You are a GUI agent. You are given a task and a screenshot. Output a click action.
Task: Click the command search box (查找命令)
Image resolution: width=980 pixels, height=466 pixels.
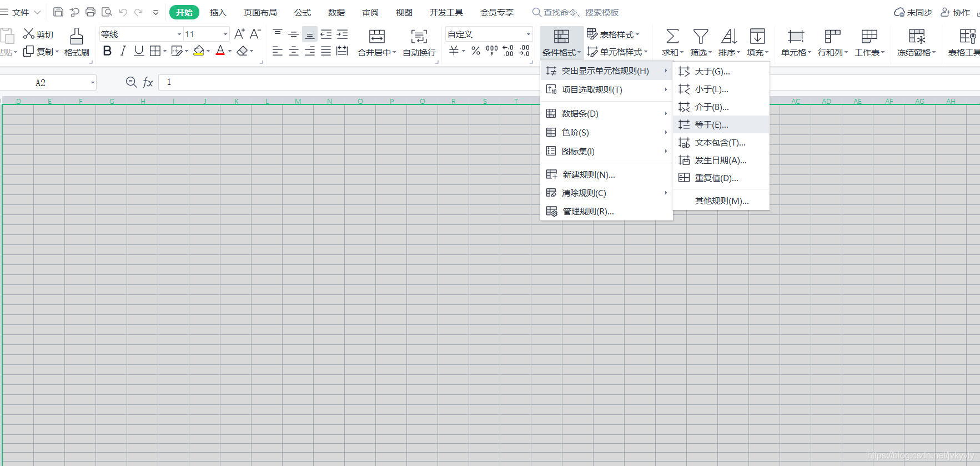tap(575, 12)
